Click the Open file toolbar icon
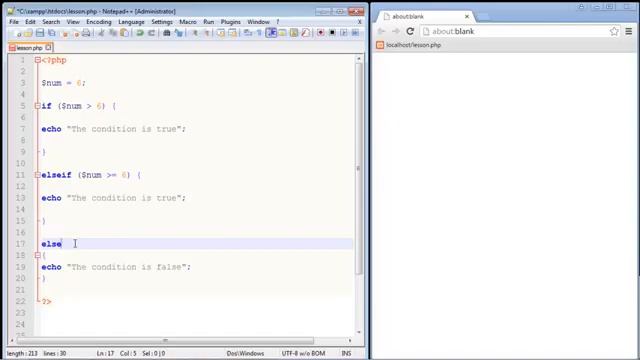 click(x=28, y=33)
